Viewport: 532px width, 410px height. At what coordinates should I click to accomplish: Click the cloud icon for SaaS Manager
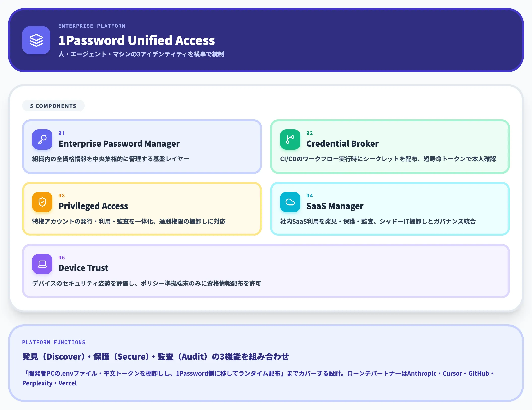pos(290,202)
